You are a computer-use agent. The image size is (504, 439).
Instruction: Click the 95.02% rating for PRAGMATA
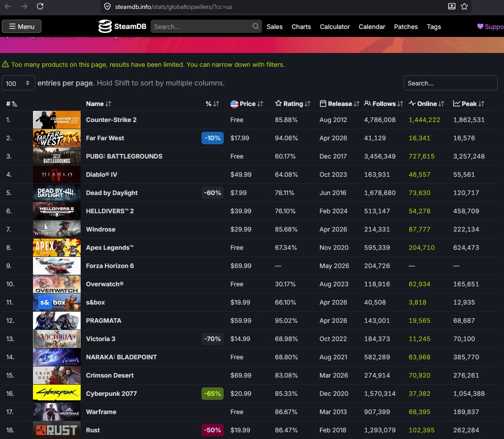(x=286, y=321)
